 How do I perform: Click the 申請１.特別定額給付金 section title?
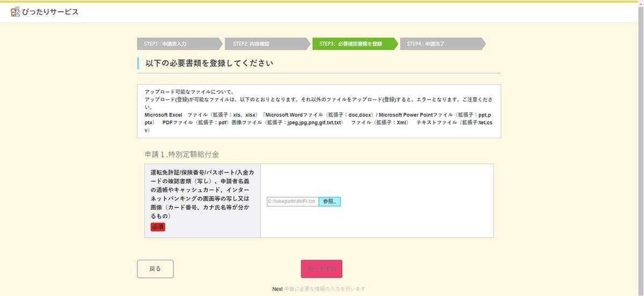pyautogui.click(x=181, y=154)
